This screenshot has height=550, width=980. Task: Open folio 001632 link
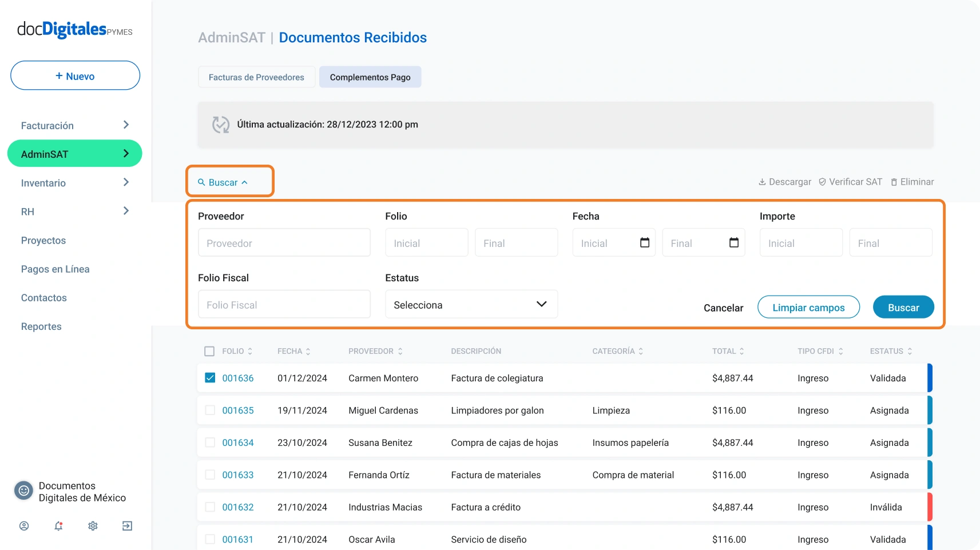coord(238,507)
